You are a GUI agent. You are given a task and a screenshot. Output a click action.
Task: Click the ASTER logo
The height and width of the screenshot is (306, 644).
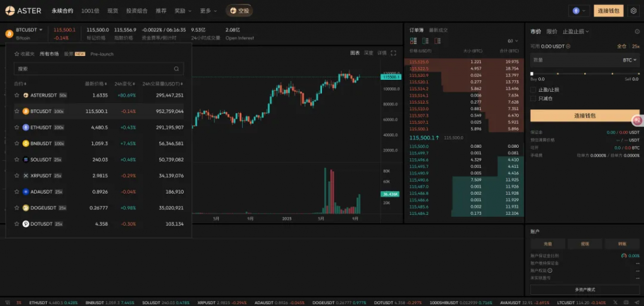pyautogui.click(x=23, y=11)
